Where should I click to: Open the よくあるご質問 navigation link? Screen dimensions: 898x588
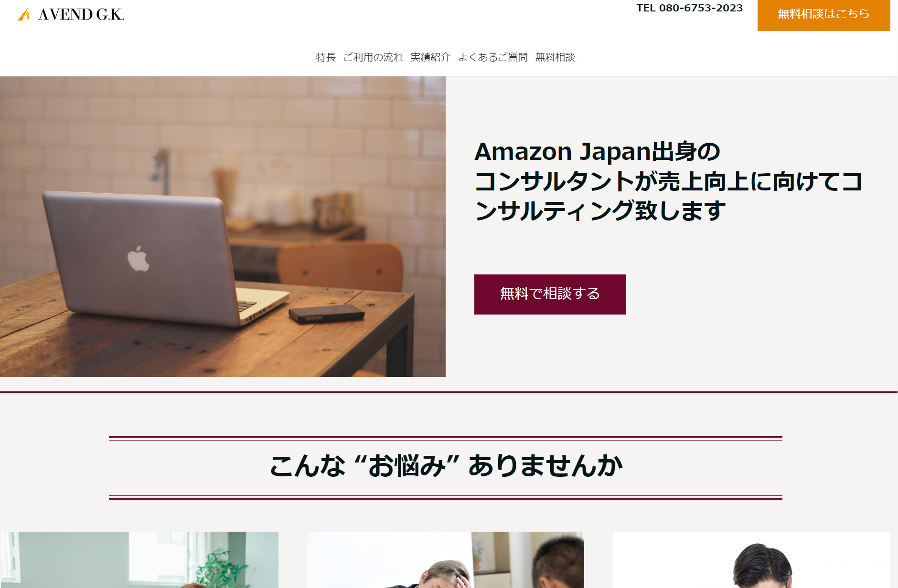tap(493, 57)
